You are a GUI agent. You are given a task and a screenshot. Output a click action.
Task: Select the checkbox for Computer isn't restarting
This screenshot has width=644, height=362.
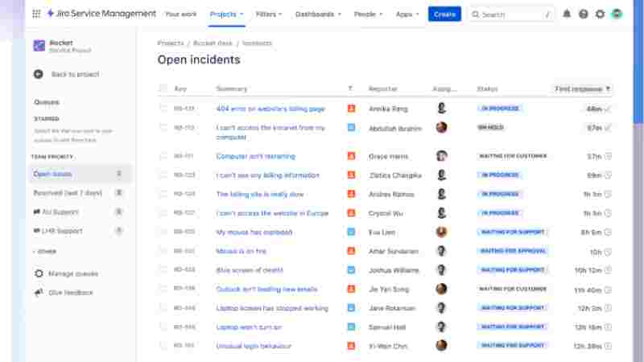[163, 156]
